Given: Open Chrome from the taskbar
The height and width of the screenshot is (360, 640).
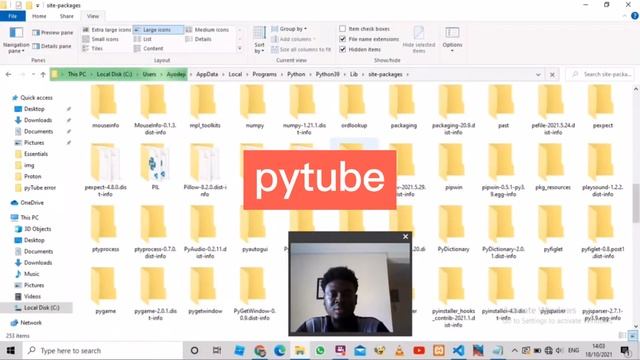Looking at the screenshot, I should (260, 351).
